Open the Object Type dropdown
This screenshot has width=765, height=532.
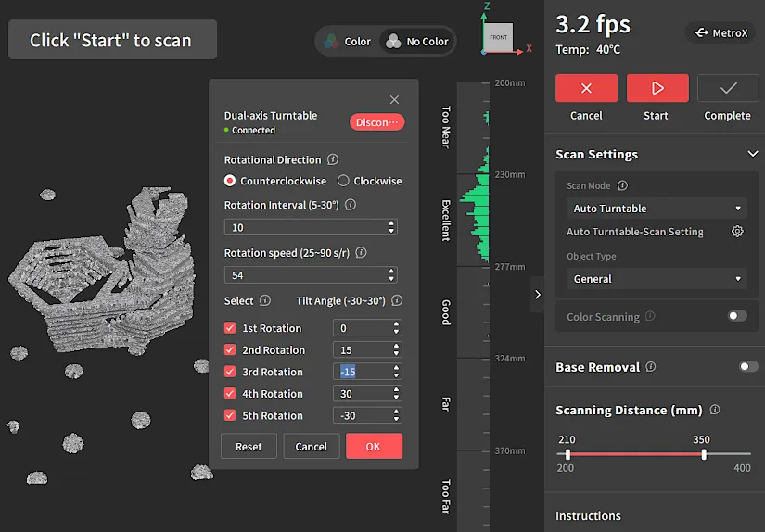[657, 279]
